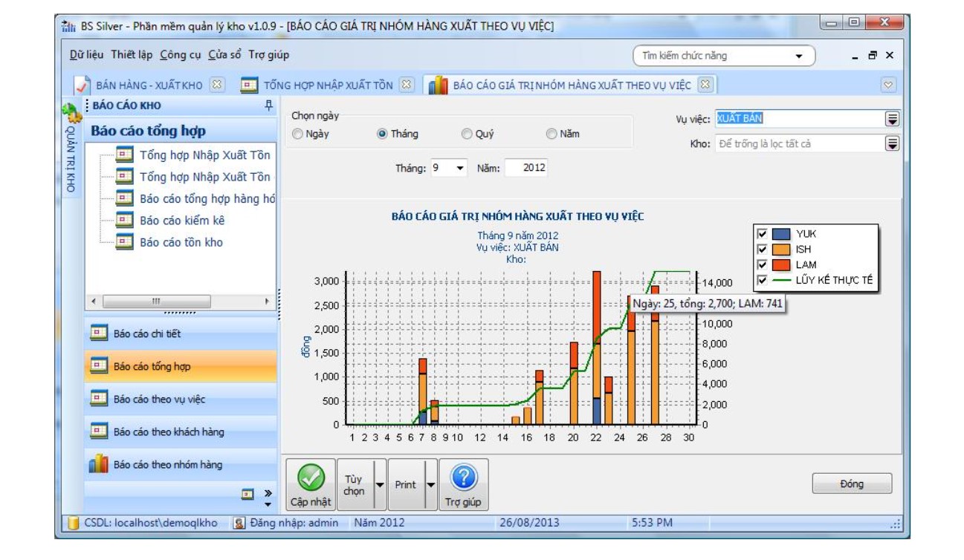Click the blue question mark Trợ giúp icon
Screen dimensions: 964x560
[463, 478]
